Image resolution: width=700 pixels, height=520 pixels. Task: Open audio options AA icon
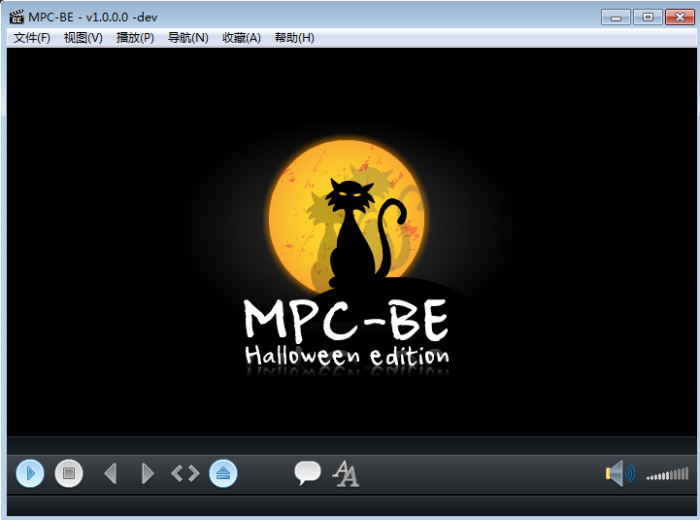346,473
